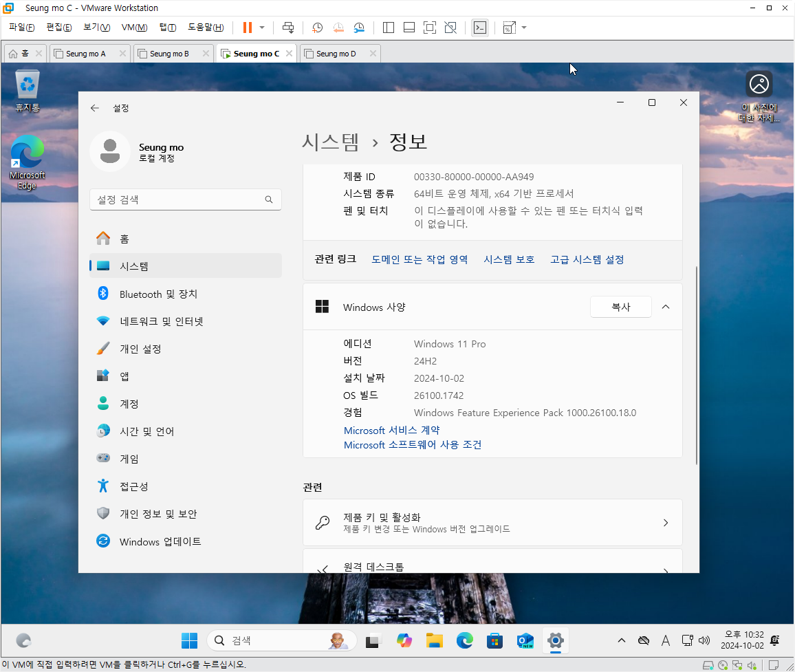The image size is (795, 672).
Task: Enter VMware full screen mode
Action: coord(429,28)
